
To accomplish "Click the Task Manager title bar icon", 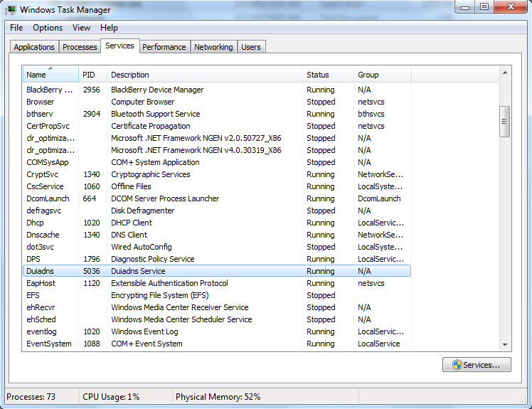I will tap(11, 10).
